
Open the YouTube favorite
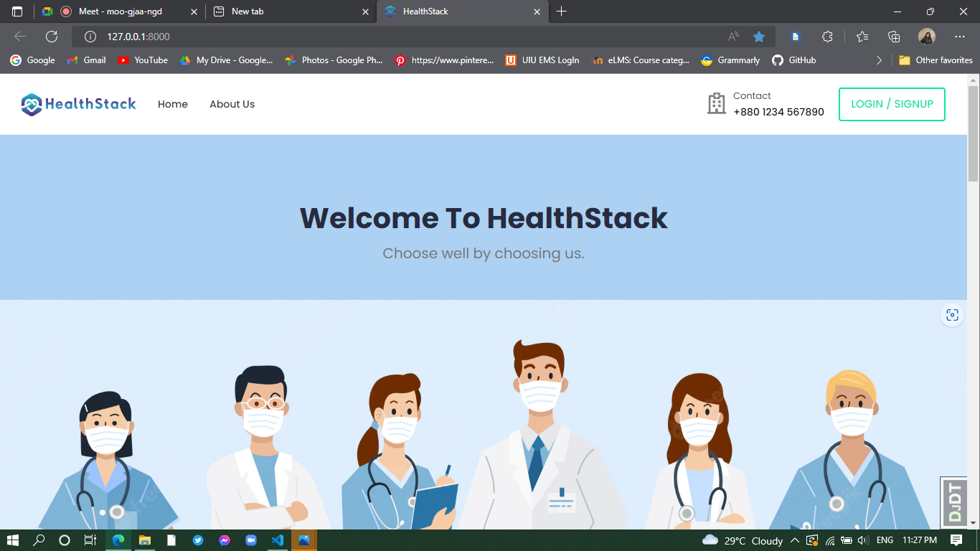coord(142,60)
